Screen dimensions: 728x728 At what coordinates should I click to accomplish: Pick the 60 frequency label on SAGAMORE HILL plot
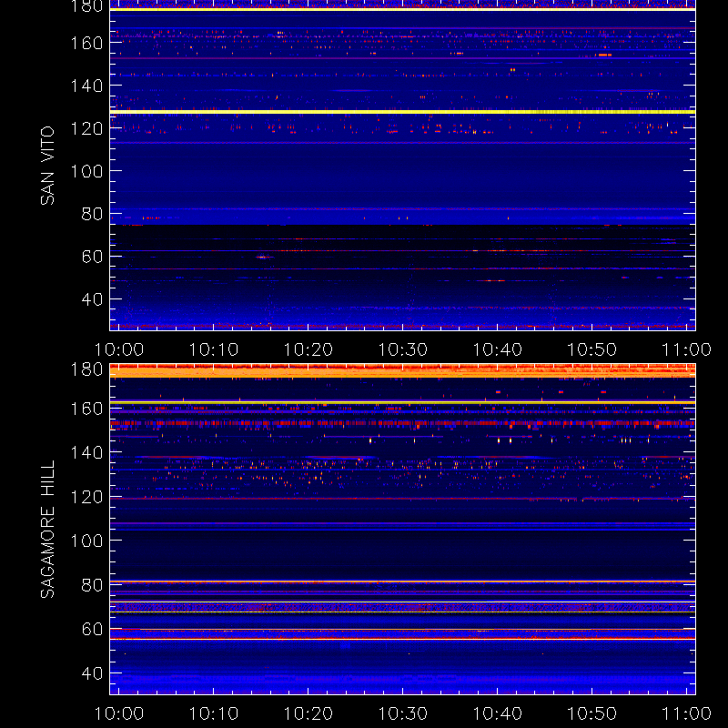pyautogui.click(x=92, y=629)
